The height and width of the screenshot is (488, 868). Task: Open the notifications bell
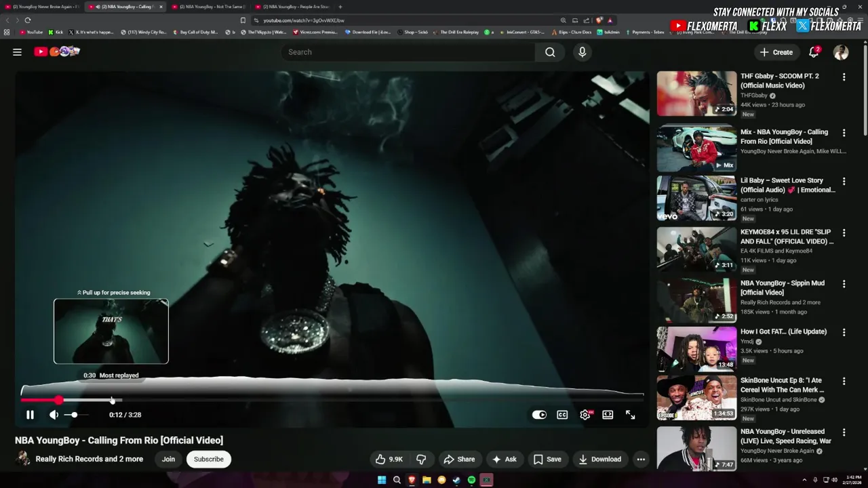pyautogui.click(x=814, y=52)
